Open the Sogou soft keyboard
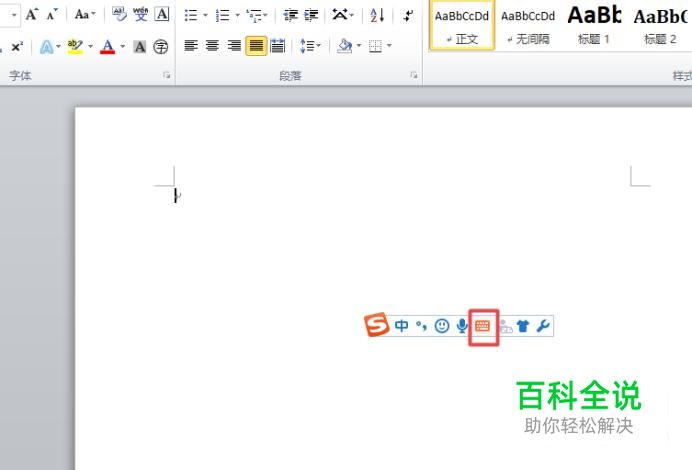The width and height of the screenshot is (692, 470). (x=483, y=326)
